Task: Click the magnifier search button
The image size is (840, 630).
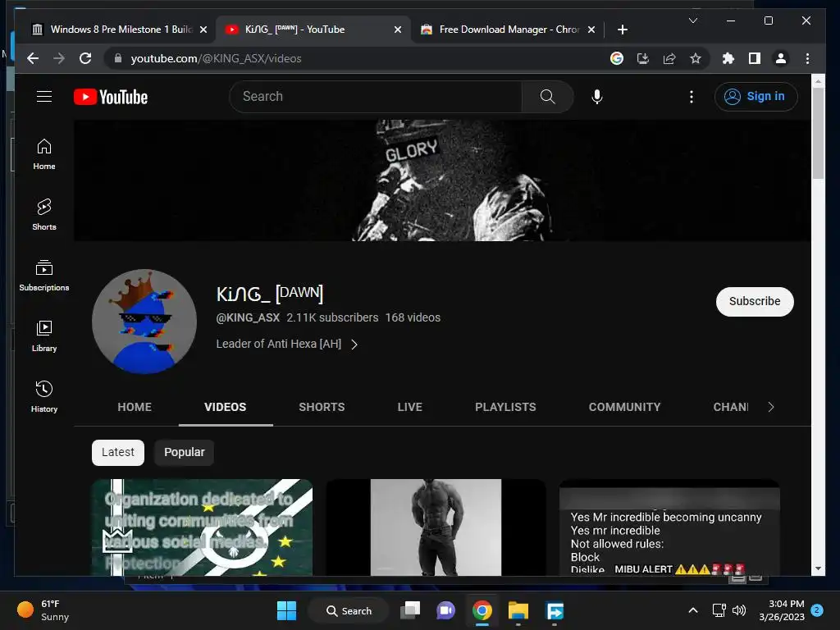Action: pyautogui.click(x=547, y=97)
